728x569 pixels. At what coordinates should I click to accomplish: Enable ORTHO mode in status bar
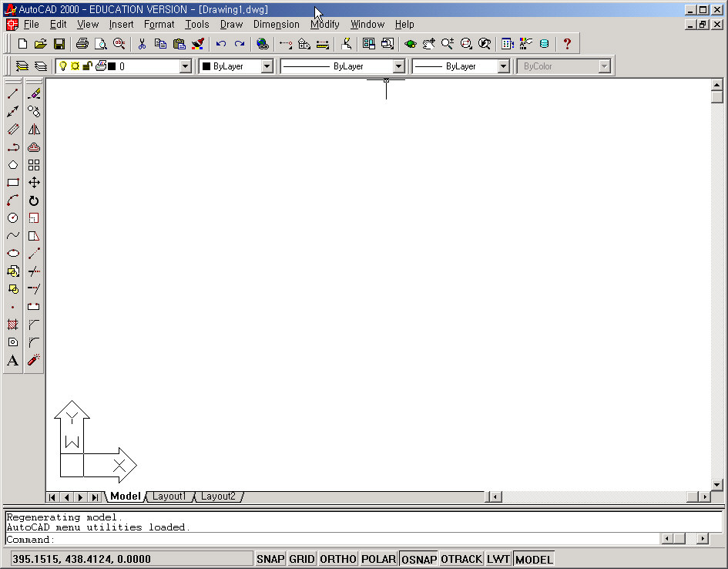pos(338,559)
